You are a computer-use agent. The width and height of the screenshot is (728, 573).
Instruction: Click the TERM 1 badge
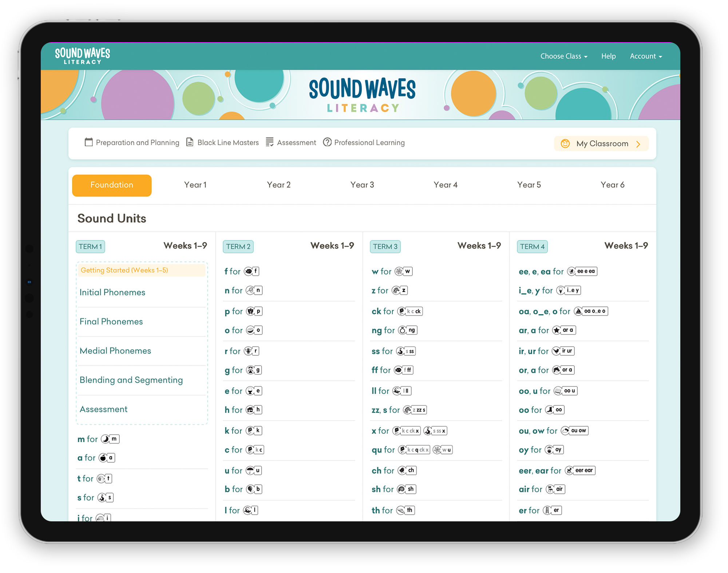click(x=90, y=247)
